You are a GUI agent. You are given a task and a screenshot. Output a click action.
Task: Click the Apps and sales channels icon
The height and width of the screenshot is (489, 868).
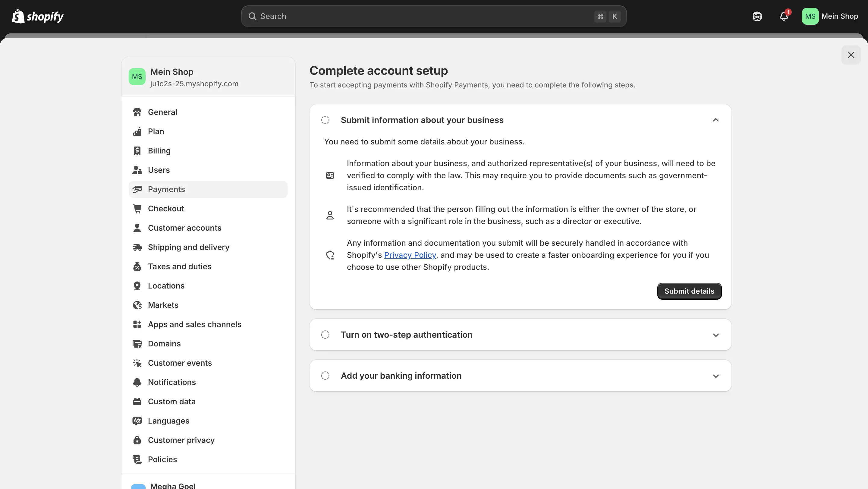(x=137, y=324)
